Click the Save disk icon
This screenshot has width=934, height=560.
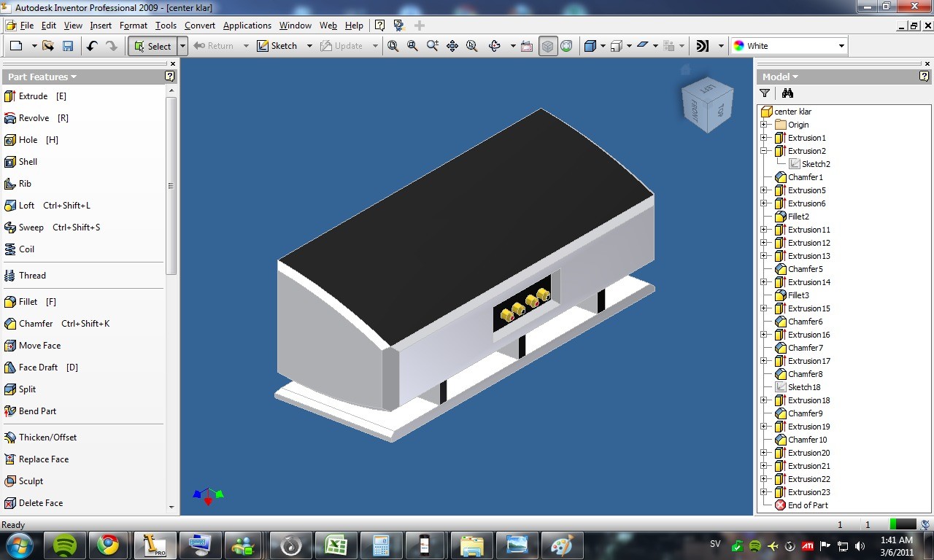pyautogui.click(x=68, y=46)
